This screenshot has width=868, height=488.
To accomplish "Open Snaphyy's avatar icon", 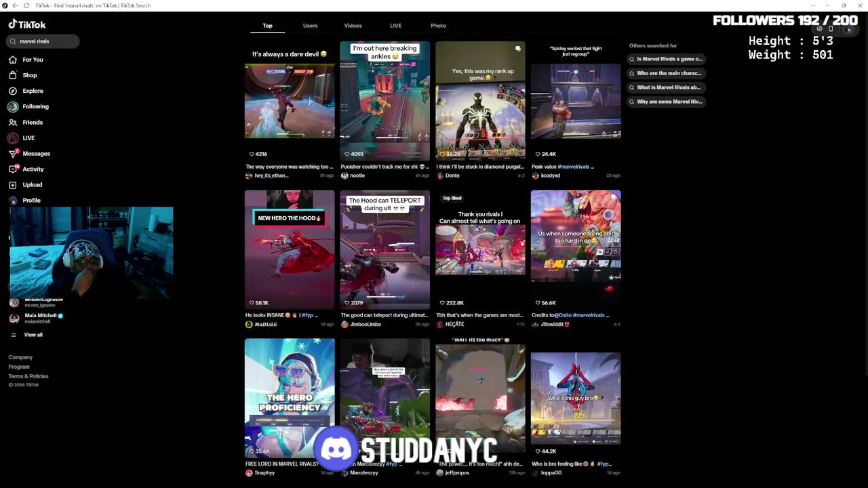I will pos(249,472).
